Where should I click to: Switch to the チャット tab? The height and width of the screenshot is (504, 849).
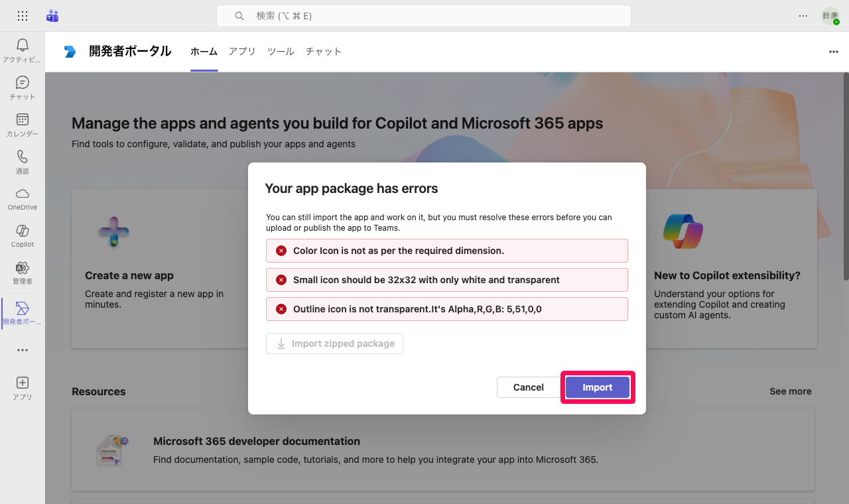(x=324, y=52)
